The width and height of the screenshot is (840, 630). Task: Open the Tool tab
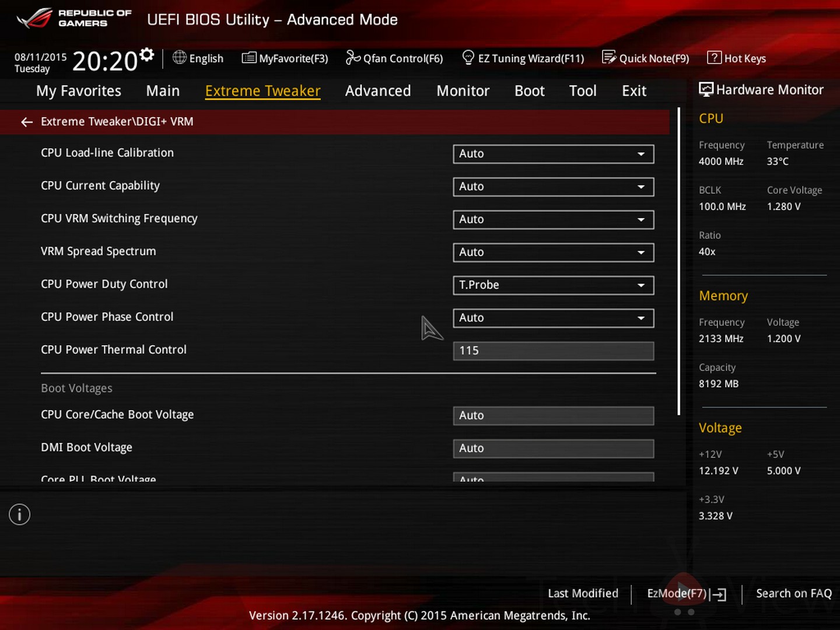pos(583,91)
